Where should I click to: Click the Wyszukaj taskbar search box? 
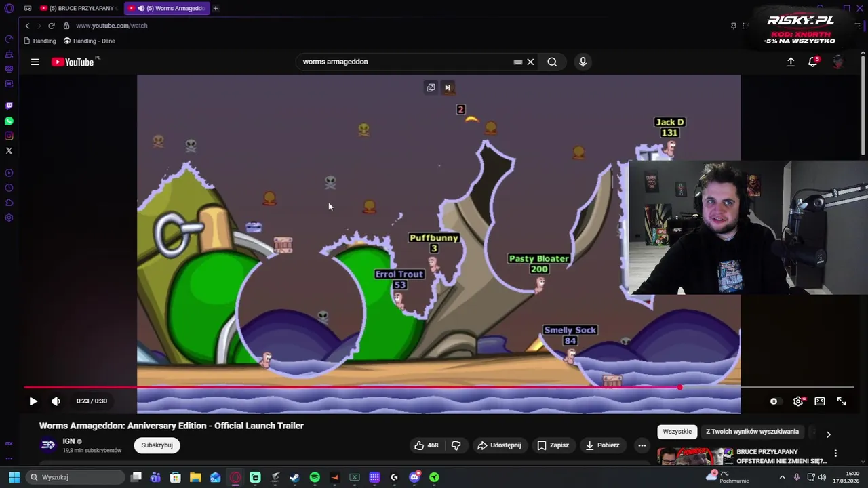click(75, 477)
